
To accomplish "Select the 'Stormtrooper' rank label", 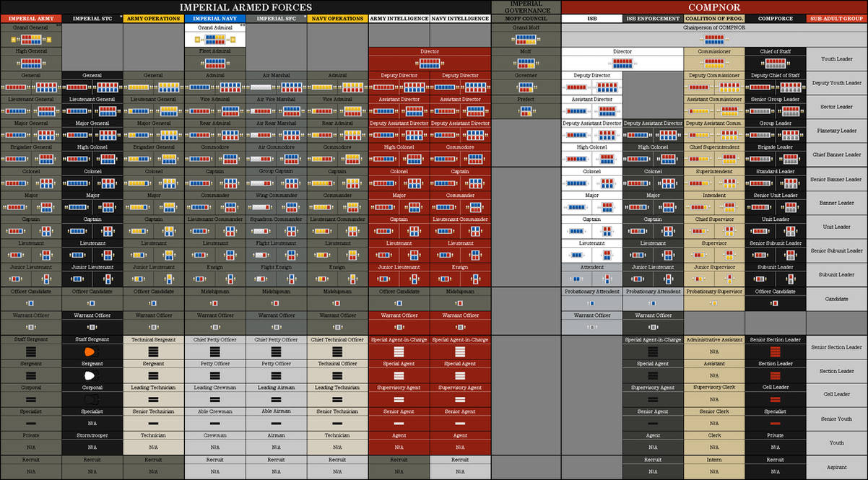I will pos(92,435).
